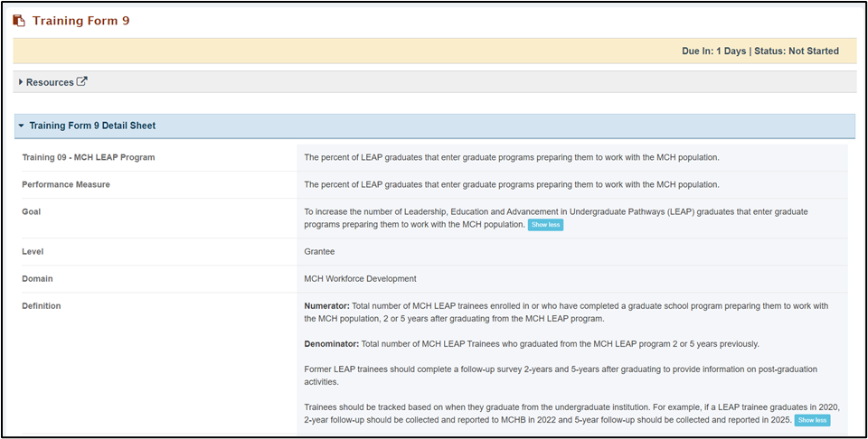Click the Resources section title
Image resolution: width=868 pixels, height=439 pixels.
pyautogui.click(x=50, y=82)
